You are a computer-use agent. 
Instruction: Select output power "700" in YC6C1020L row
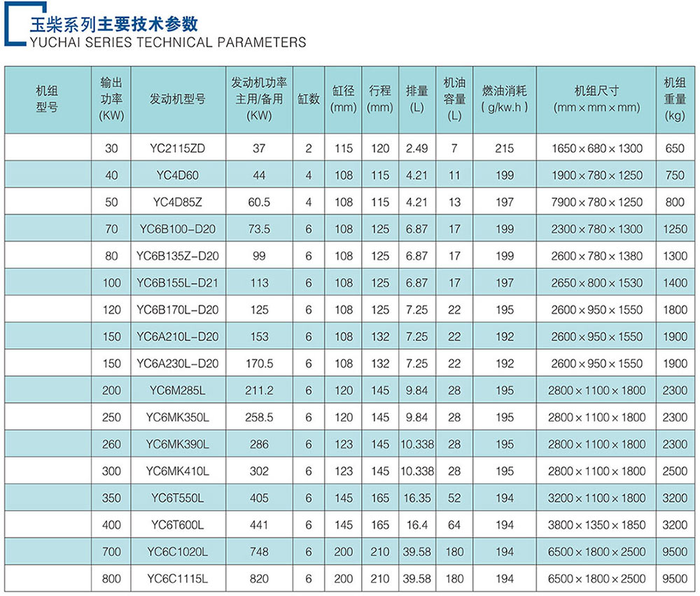111,552
